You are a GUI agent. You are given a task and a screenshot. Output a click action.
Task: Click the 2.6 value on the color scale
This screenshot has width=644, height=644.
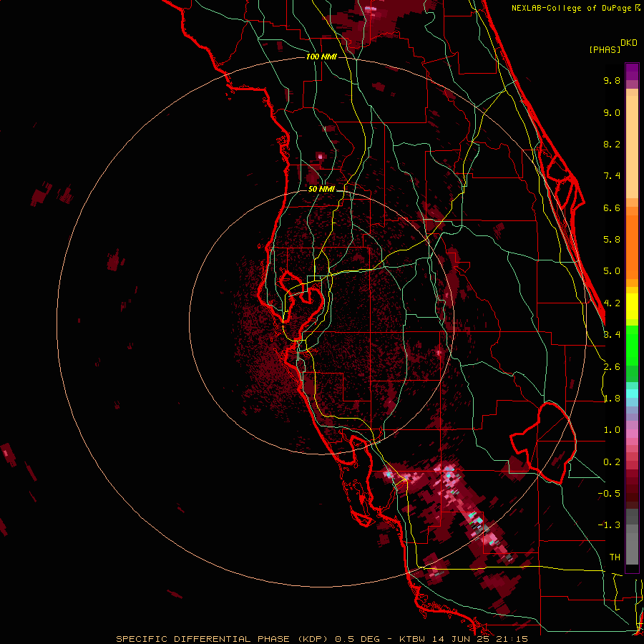click(612, 367)
